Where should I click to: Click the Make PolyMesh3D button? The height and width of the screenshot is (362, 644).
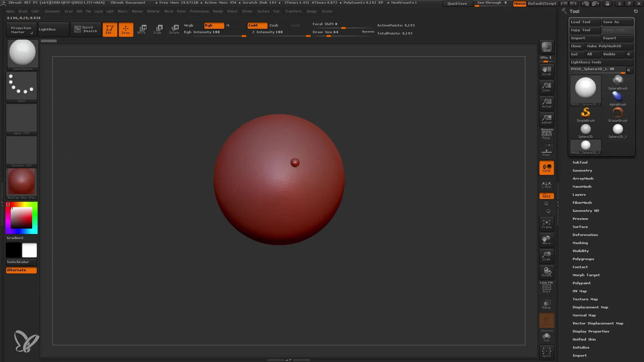[608, 46]
